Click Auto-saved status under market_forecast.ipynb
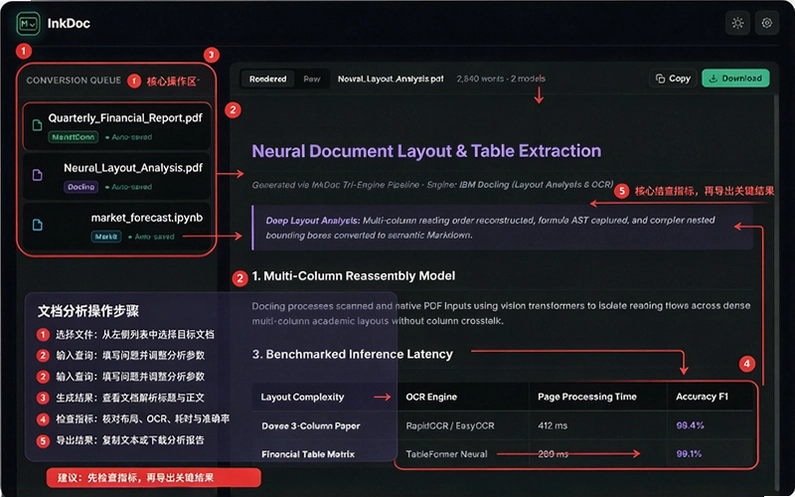The height and width of the screenshot is (497, 795). (151, 237)
